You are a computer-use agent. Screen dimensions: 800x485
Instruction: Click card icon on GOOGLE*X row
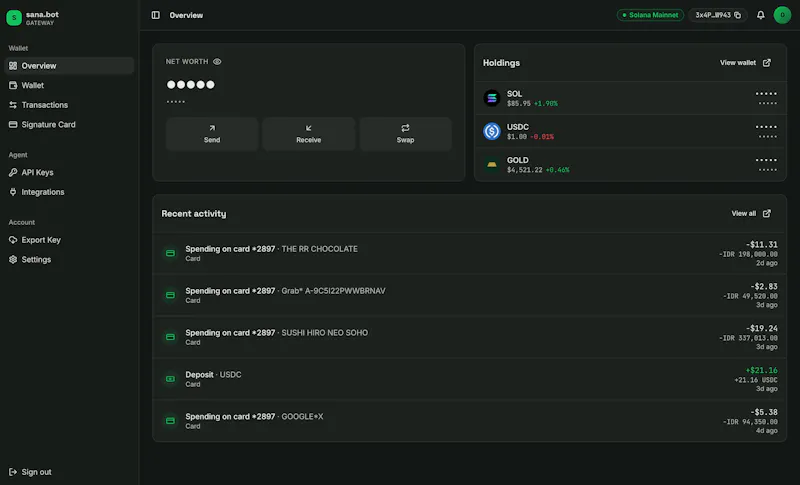point(170,420)
